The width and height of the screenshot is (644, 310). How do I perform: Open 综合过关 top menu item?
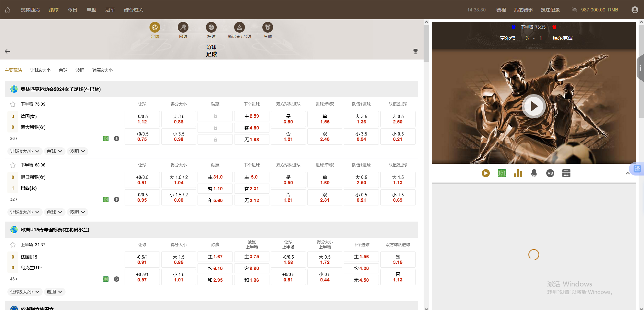coord(134,10)
